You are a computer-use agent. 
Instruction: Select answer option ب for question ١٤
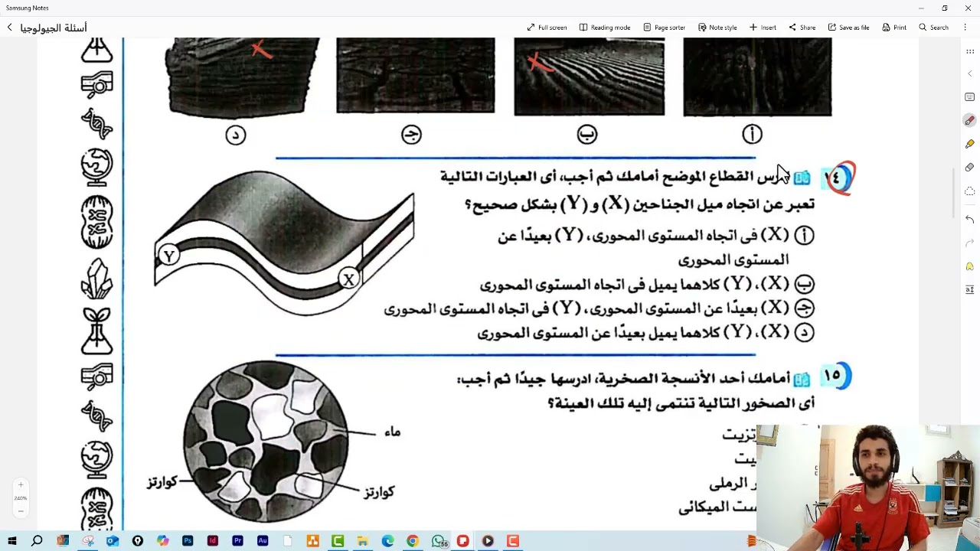click(x=804, y=284)
